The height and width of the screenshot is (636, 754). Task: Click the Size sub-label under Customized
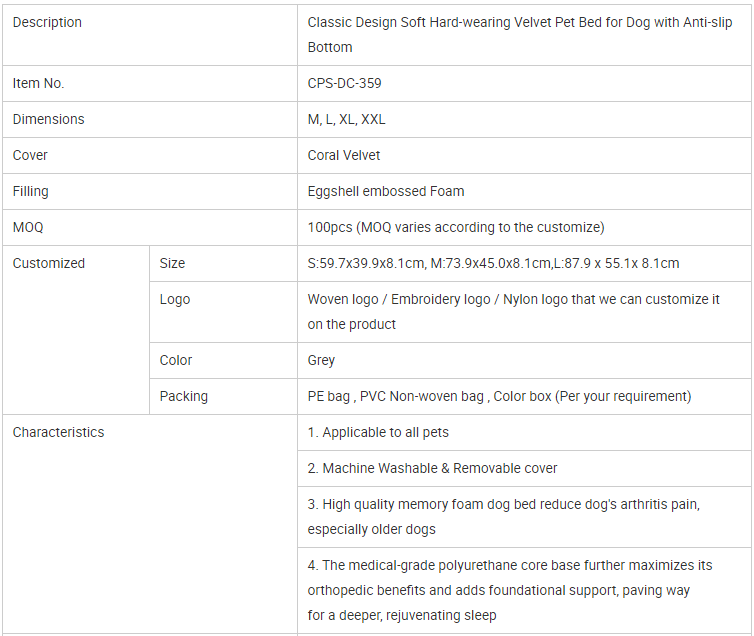point(172,264)
